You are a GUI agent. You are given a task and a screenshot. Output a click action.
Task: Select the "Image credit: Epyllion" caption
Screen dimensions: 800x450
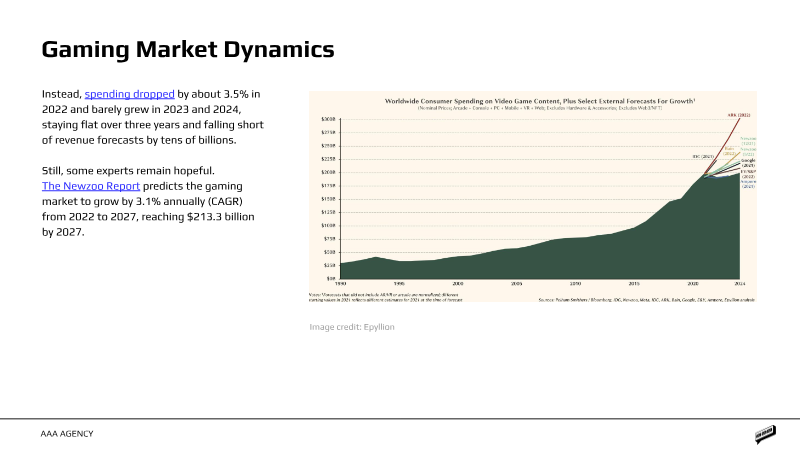tap(352, 327)
